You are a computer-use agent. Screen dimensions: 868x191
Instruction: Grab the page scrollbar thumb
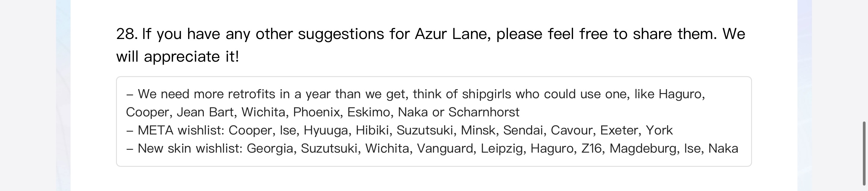click(864, 153)
